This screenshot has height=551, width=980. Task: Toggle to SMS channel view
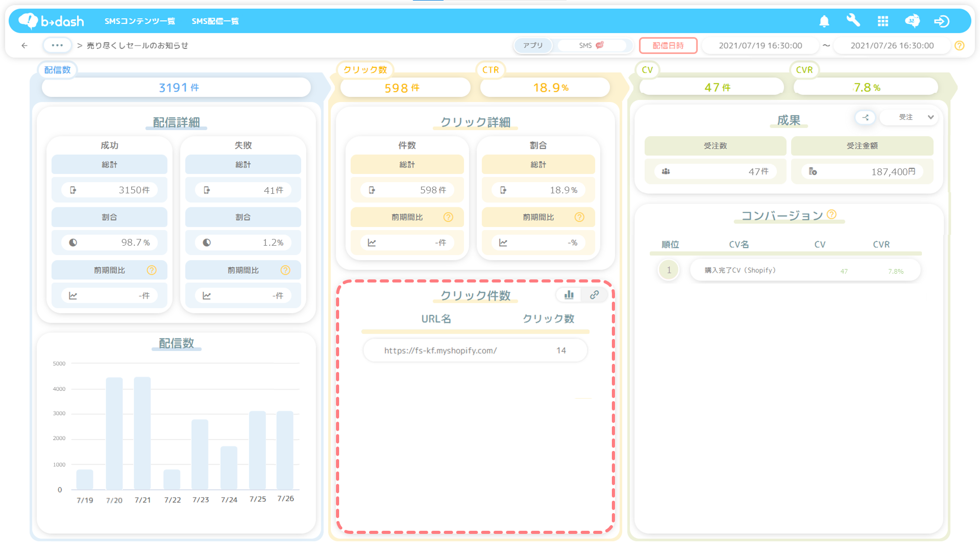[x=591, y=46]
